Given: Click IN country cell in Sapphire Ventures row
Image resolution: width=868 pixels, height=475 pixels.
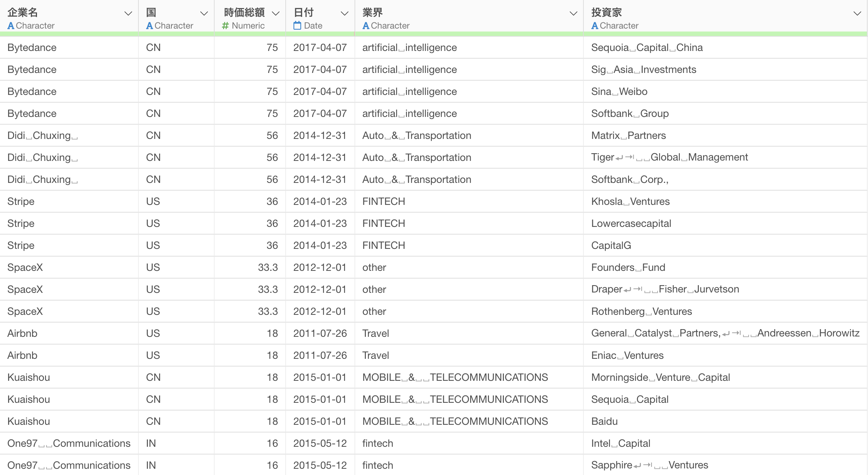Looking at the screenshot, I should (x=177, y=465).
